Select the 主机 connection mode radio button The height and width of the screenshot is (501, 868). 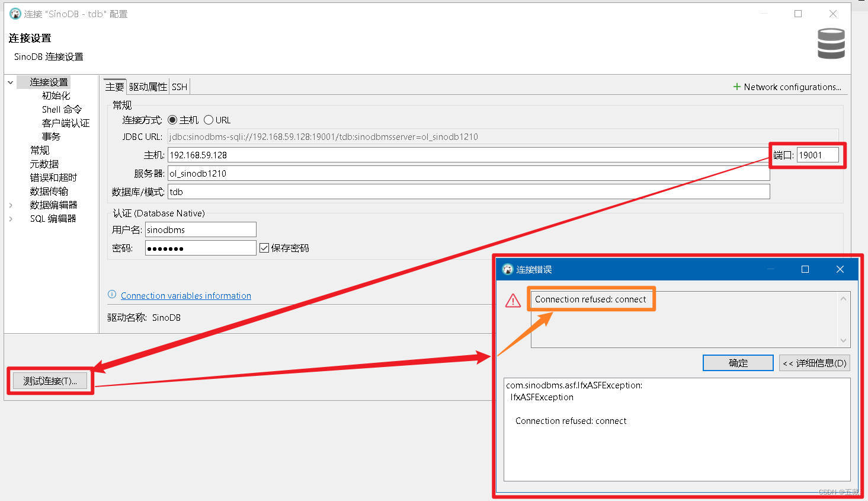tap(172, 120)
